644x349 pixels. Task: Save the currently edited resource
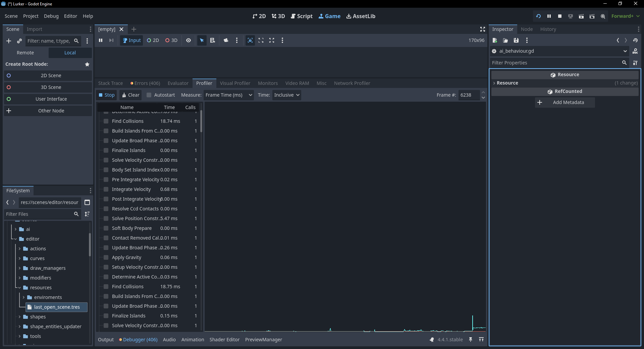(516, 40)
